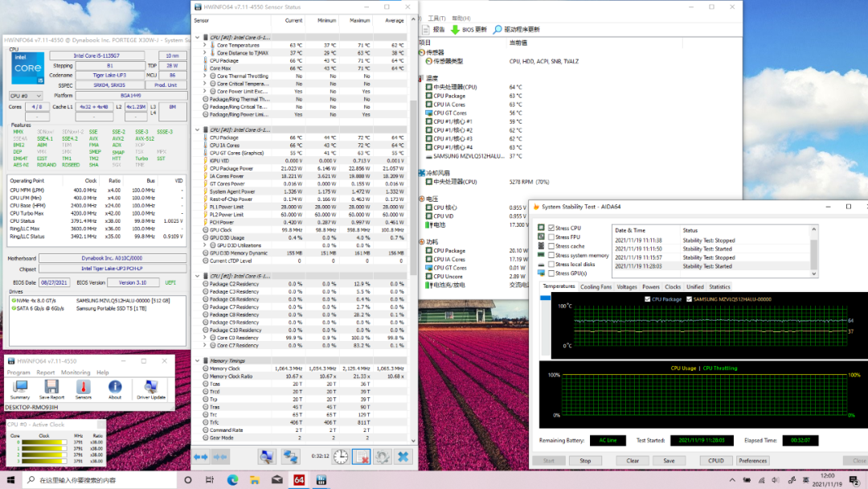Open notification center in system tray

[x=854, y=480]
